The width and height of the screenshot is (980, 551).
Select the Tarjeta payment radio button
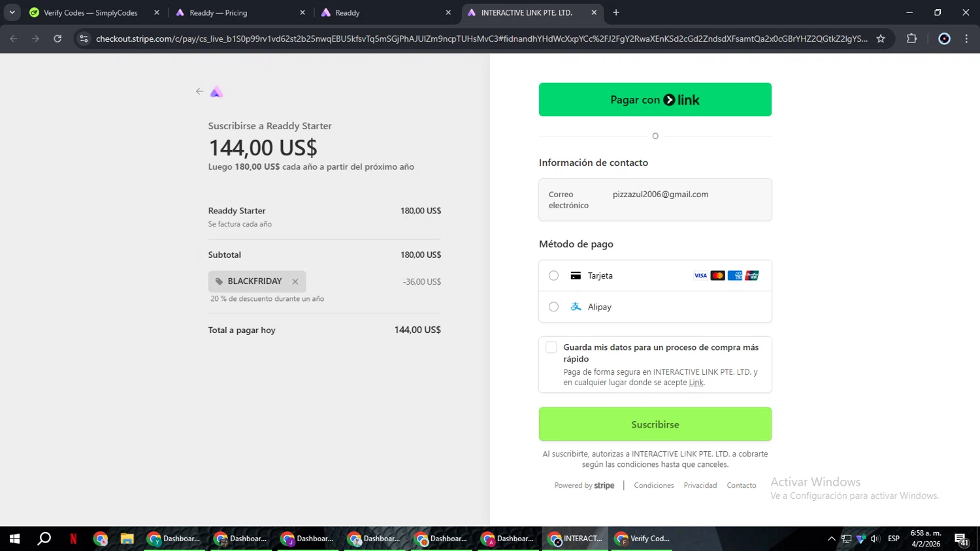tap(553, 275)
